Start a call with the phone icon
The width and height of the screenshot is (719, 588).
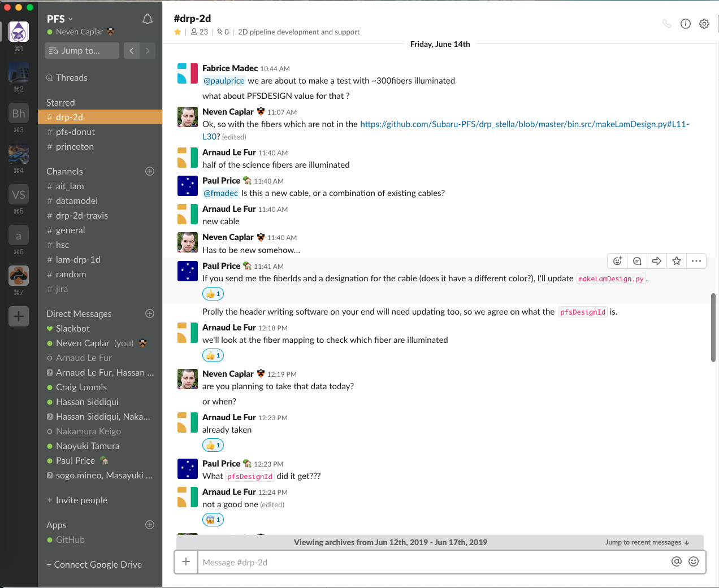(x=667, y=24)
